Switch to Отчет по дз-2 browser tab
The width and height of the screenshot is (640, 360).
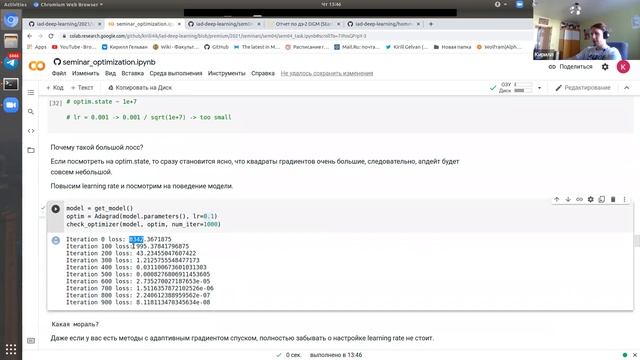pyautogui.click(x=303, y=24)
